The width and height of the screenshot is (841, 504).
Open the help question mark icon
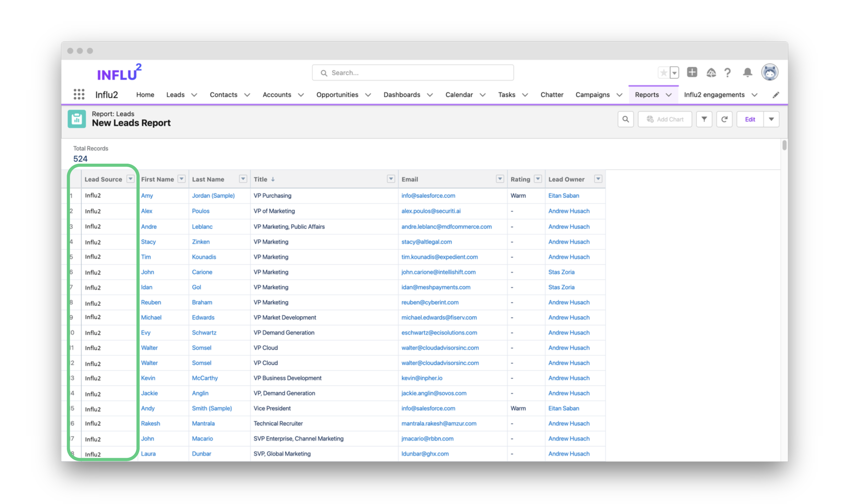point(727,73)
